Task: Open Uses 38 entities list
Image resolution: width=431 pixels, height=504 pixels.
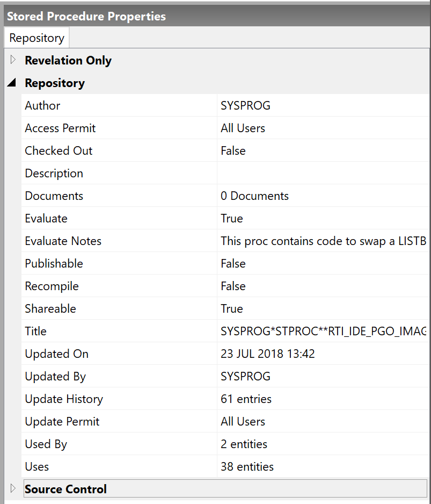Action: pyautogui.click(x=247, y=467)
